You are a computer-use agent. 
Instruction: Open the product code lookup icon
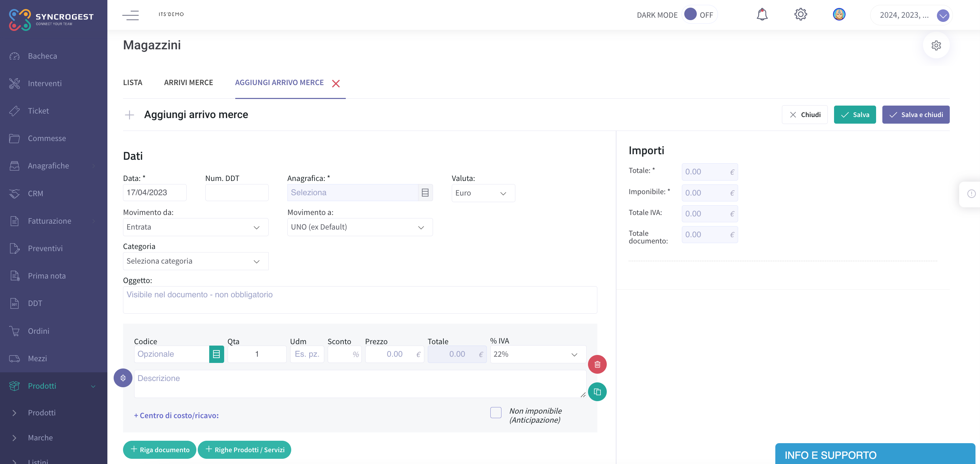click(x=216, y=354)
